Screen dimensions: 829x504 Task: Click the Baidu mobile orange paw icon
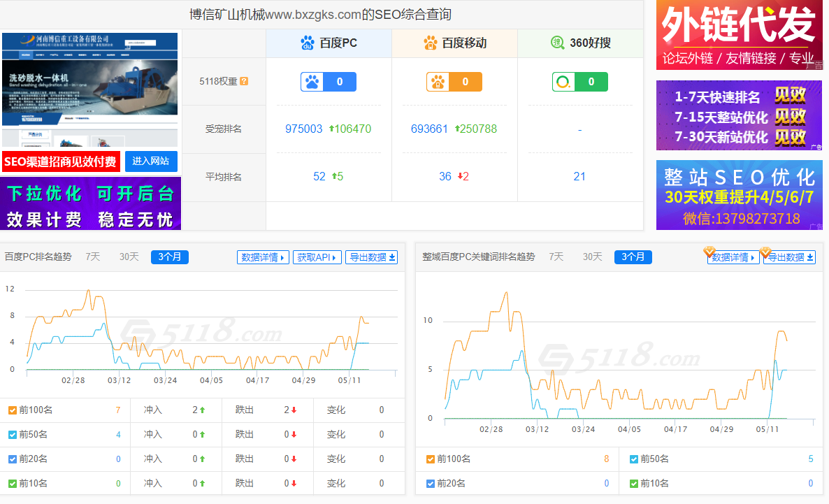click(431, 43)
